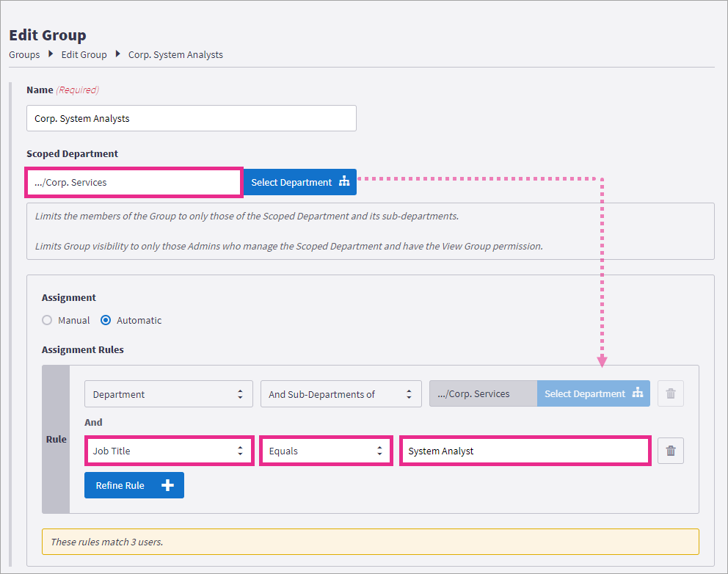This screenshot has height=574, width=728.
Task: Click the 'Limits the members of the Group' description
Action: click(247, 217)
